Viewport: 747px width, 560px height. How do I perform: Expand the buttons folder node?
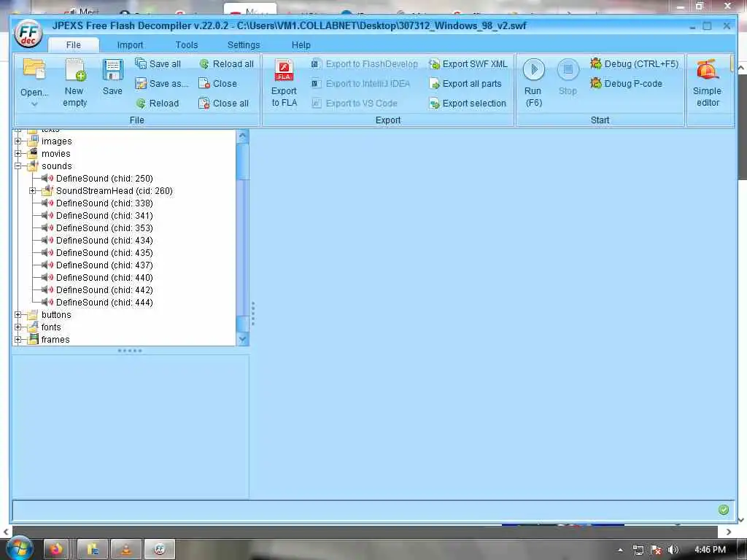18,315
